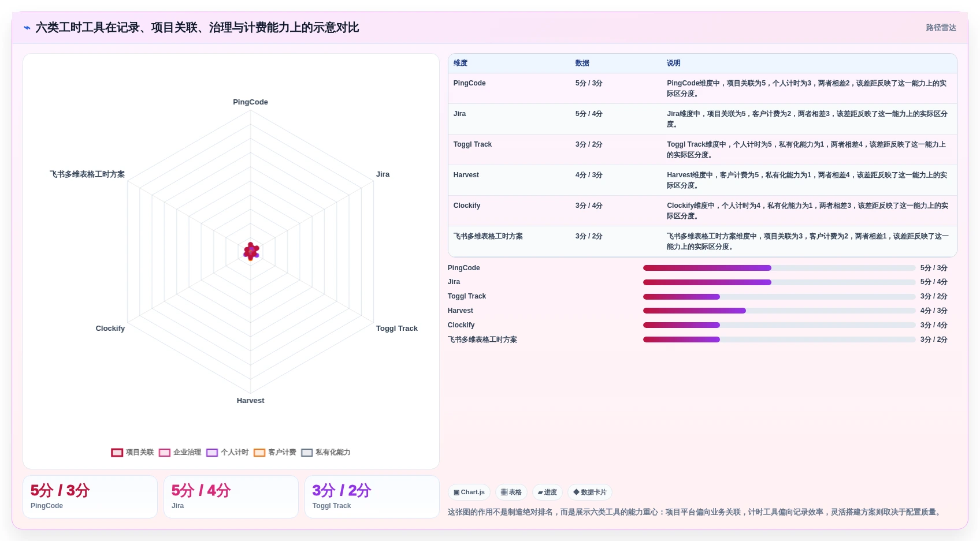This screenshot has height=541, width=980.
Task: Click the PingCode axis label on the radar chart
Action: pos(250,102)
